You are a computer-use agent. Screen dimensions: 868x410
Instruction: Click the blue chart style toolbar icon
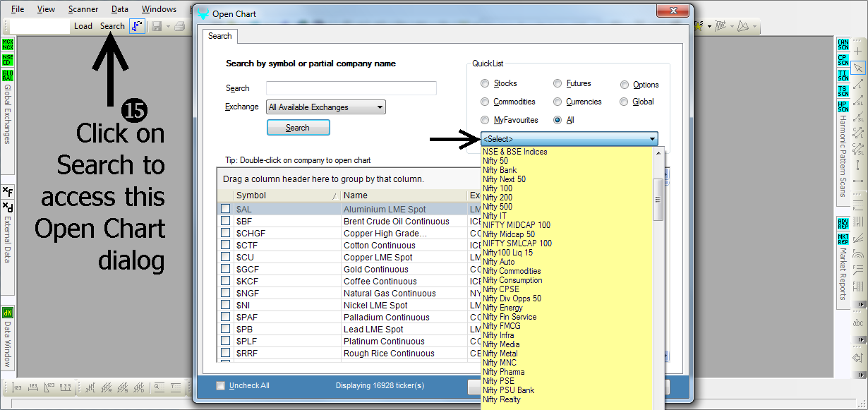pos(137,26)
